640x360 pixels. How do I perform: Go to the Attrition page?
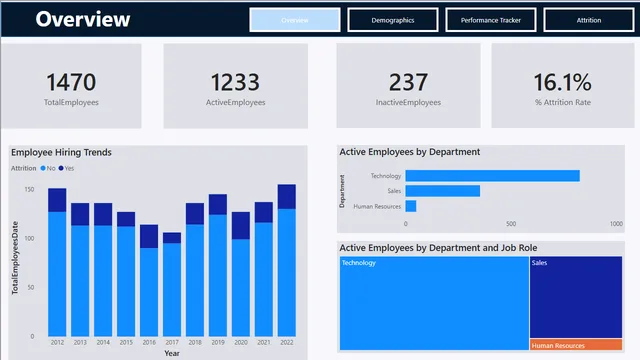click(x=589, y=20)
